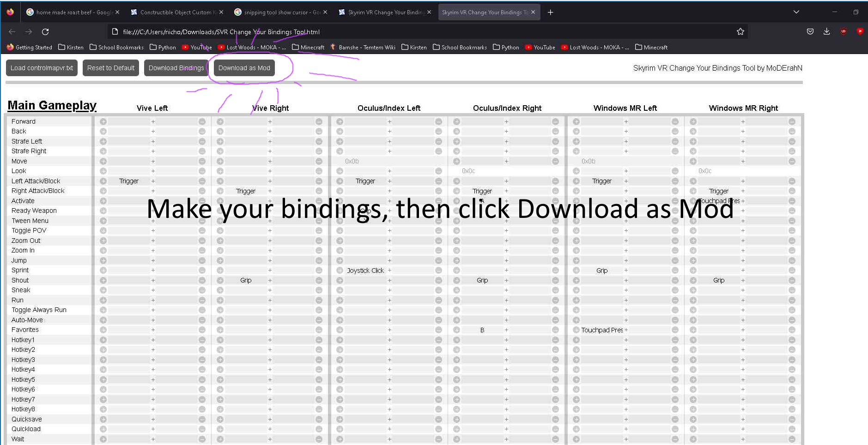
Task: Select Grip binding for Shout under Vive Right
Action: click(x=246, y=280)
